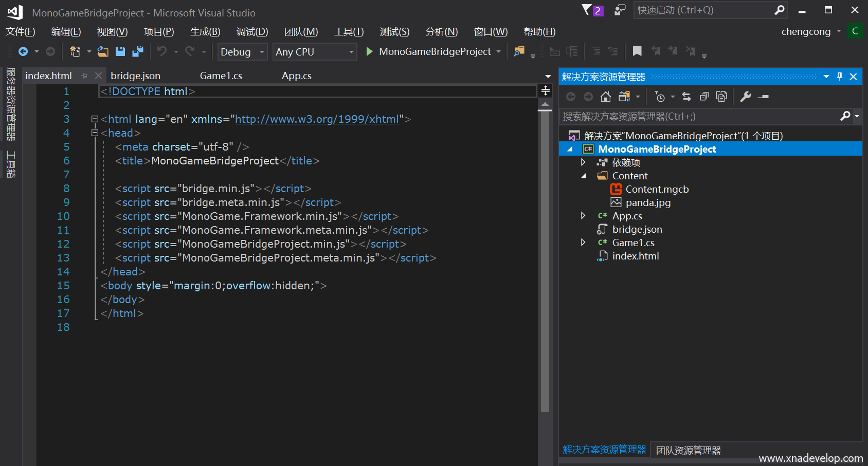Click the Home icon in Solution Explorer
Image resolution: width=868 pixels, height=466 pixels.
(606, 97)
